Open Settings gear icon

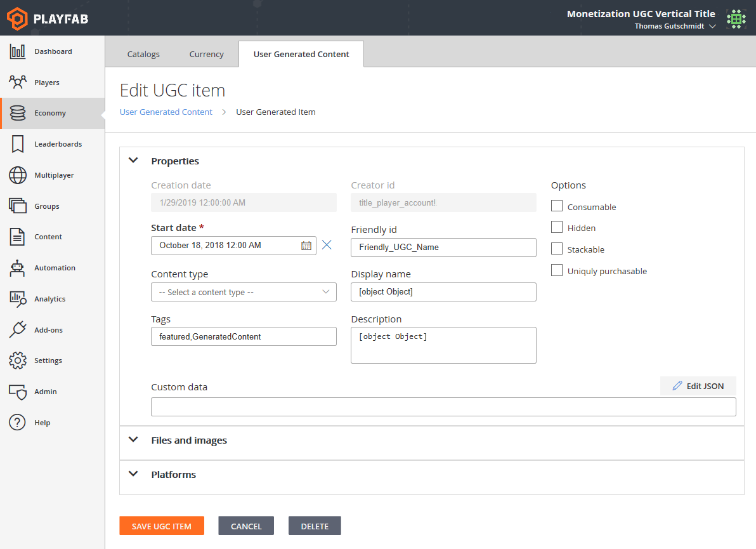click(x=17, y=360)
